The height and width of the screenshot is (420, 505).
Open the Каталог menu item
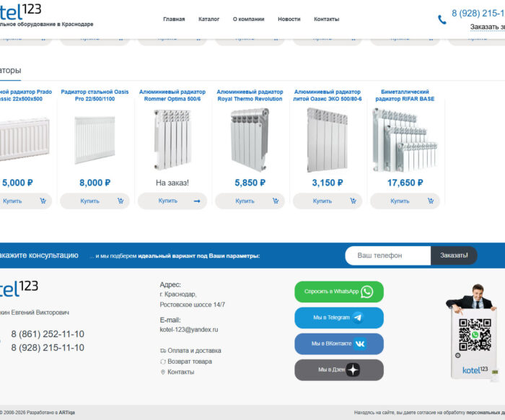209,19
